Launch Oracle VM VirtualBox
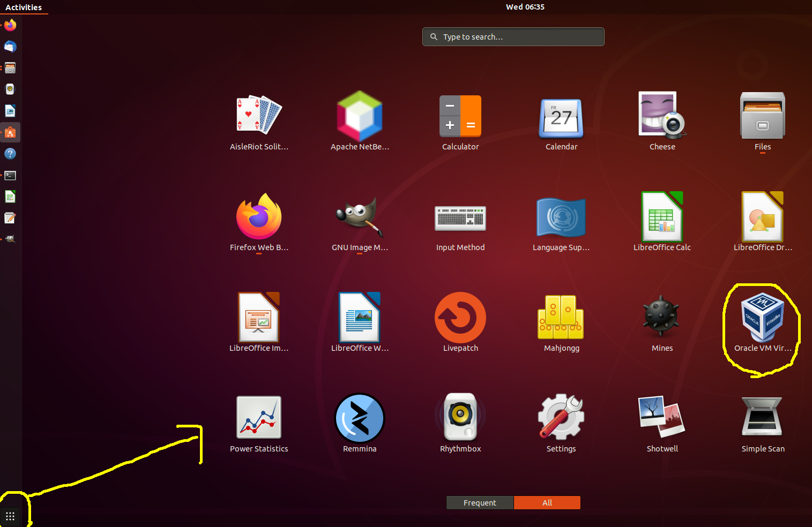The image size is (812, 527). coord(763,323)
